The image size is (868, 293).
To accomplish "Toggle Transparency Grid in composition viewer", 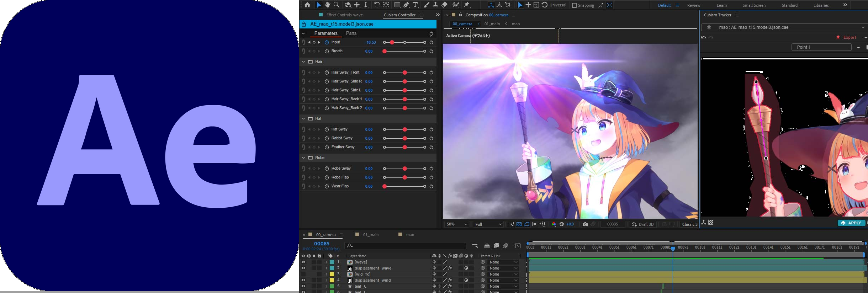I will pos(519,224).
